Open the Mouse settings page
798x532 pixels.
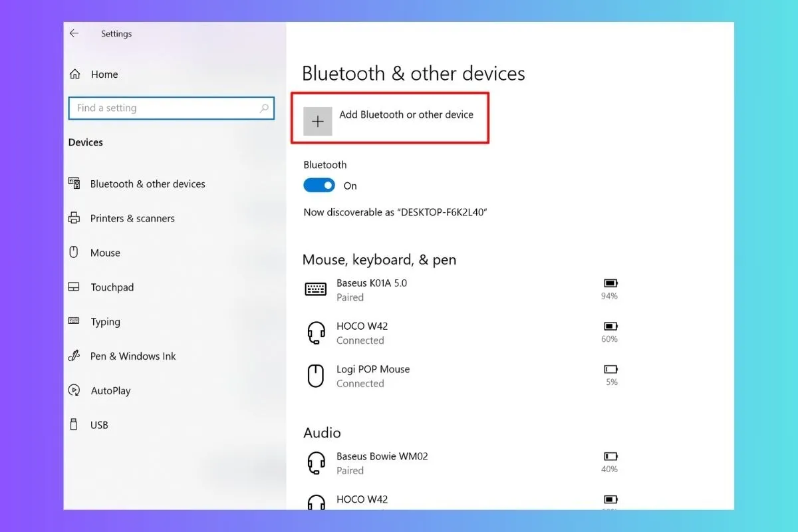click(x=105, y=253)
